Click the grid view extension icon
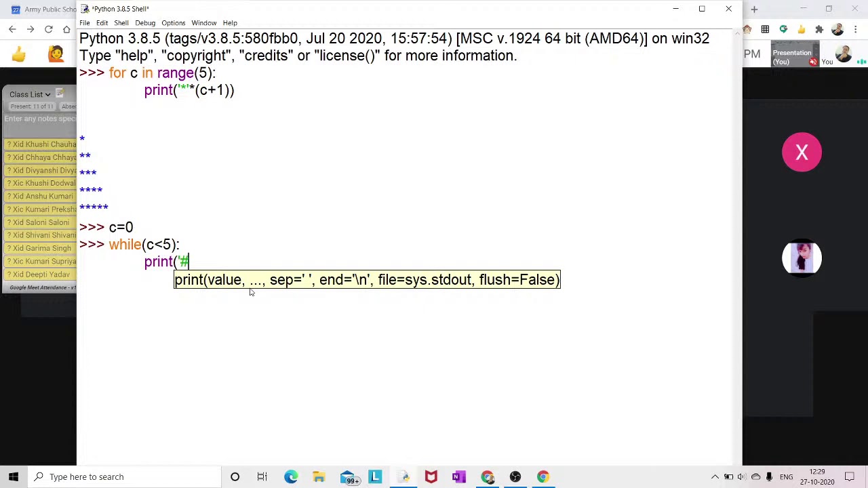Viewport: 868px width, 488px height. pyautogui.click(x=765, y=29)
